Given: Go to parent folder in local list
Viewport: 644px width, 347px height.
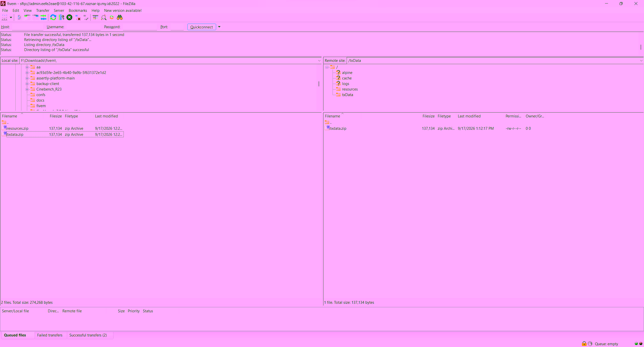Looking at the screenshot, I should [5, 122].
